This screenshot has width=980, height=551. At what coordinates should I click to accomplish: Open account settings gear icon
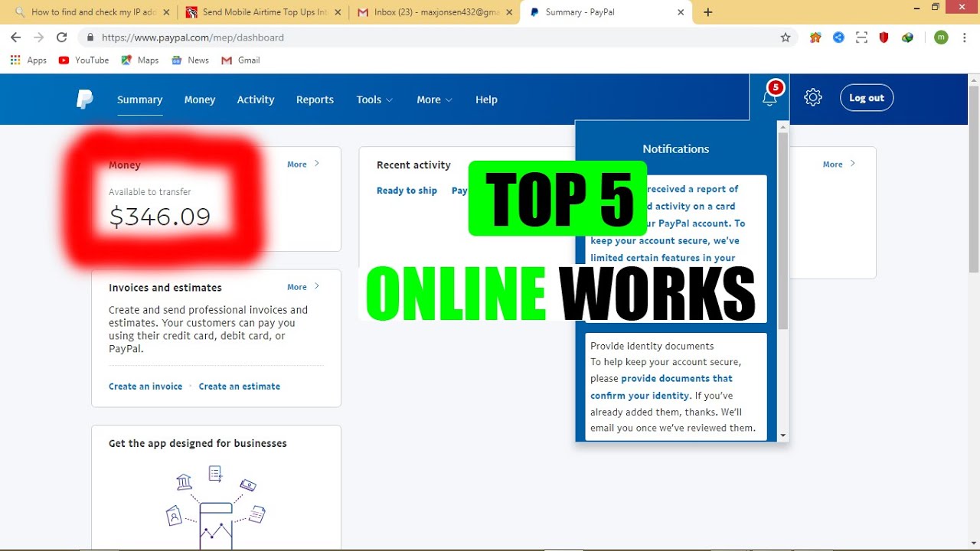813,97
